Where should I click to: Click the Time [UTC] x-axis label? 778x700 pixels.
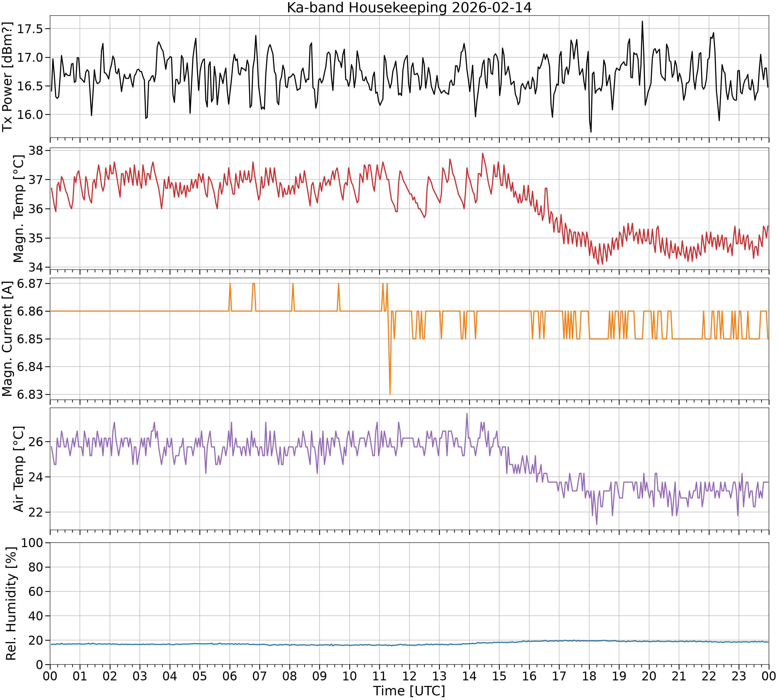point(409,691)
